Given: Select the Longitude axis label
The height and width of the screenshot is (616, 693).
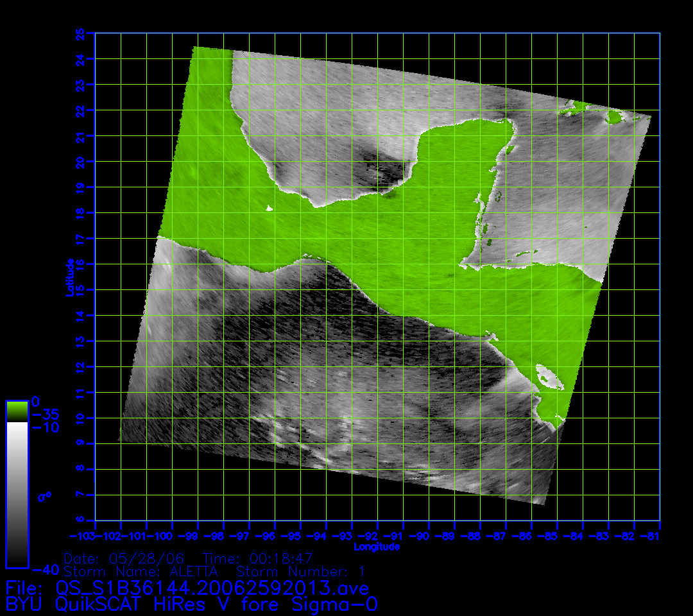Looking at the screenshot, I should (x=377, y=547).
